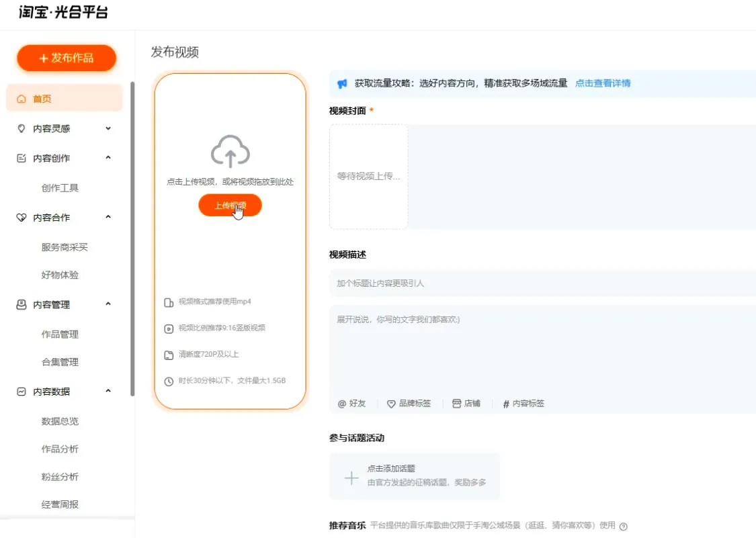Click the 首页 home icon in sidebar

(x=21, y=98)
